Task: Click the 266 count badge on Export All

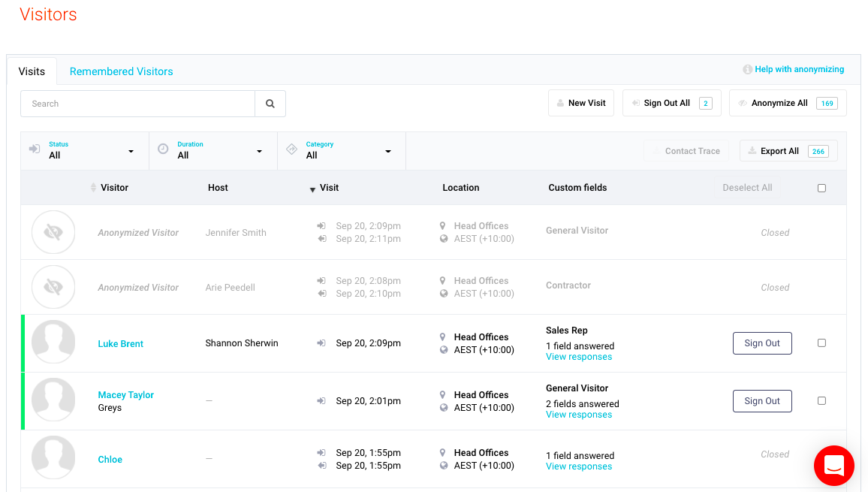Action: pyautogui.click(x=818, y=151)
